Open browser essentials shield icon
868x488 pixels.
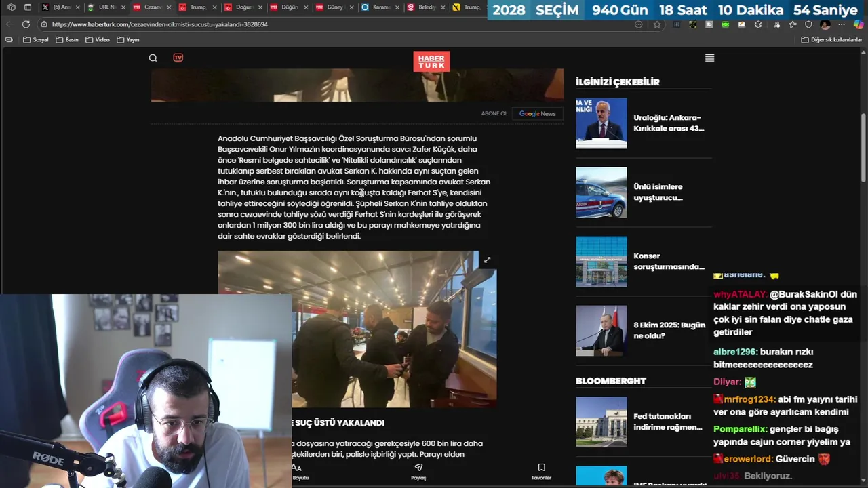pos(808,24)
